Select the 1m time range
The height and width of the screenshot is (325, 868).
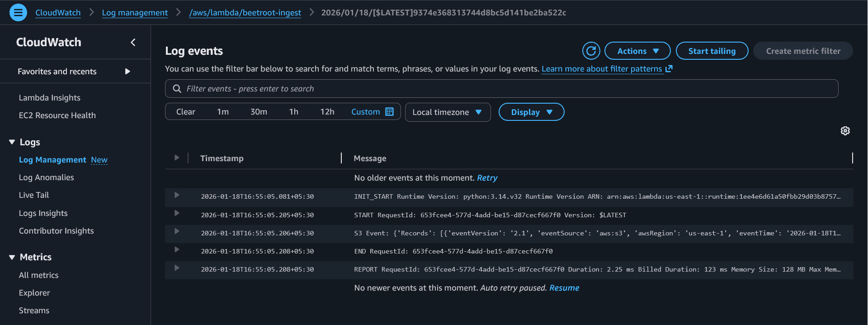pos(223,112)
